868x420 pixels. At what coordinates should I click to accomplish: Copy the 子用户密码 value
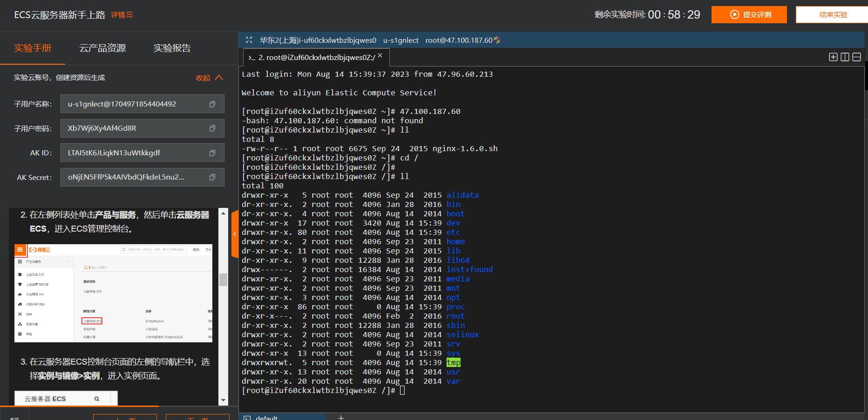tap(212, 128)
